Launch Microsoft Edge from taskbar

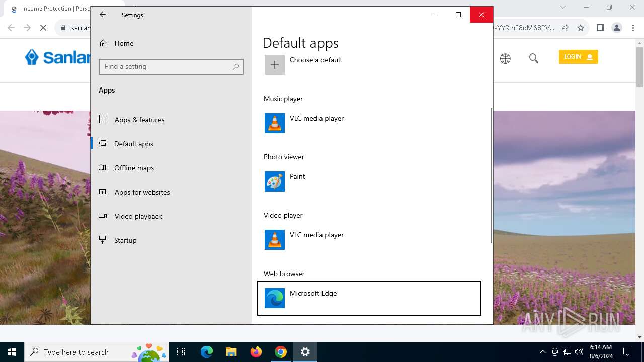[207, 352]
